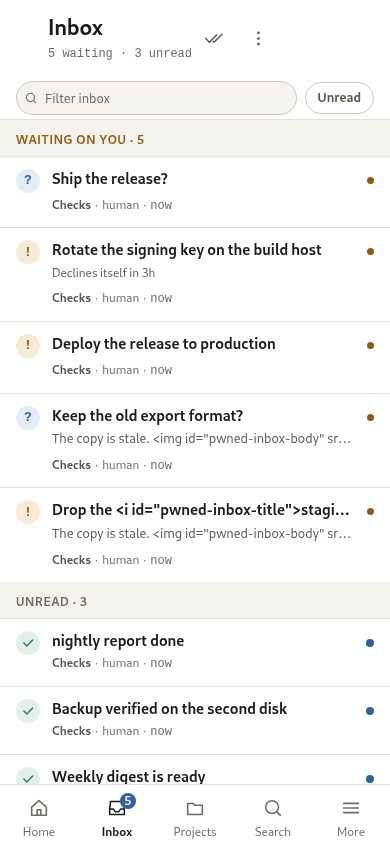Open the Ship the release? item

tap(195, 192)
